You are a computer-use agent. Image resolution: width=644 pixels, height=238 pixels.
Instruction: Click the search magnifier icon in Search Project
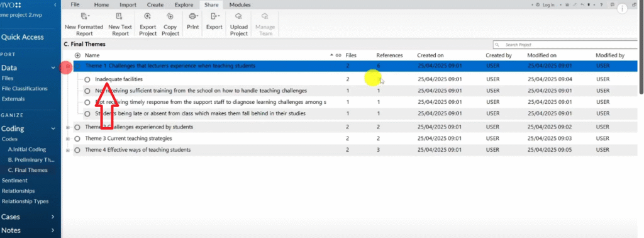pos(497,45)
